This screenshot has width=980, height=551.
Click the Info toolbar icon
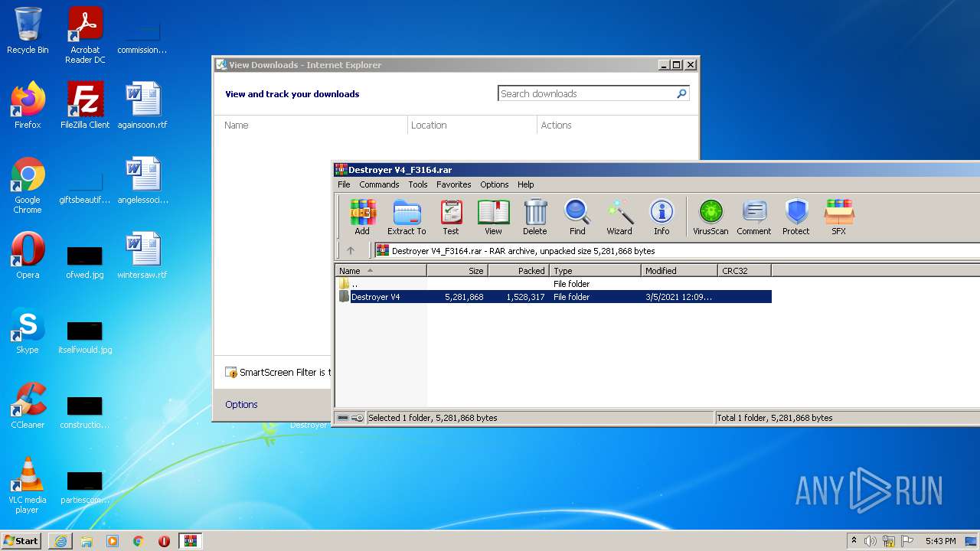(x=661, y=217)
